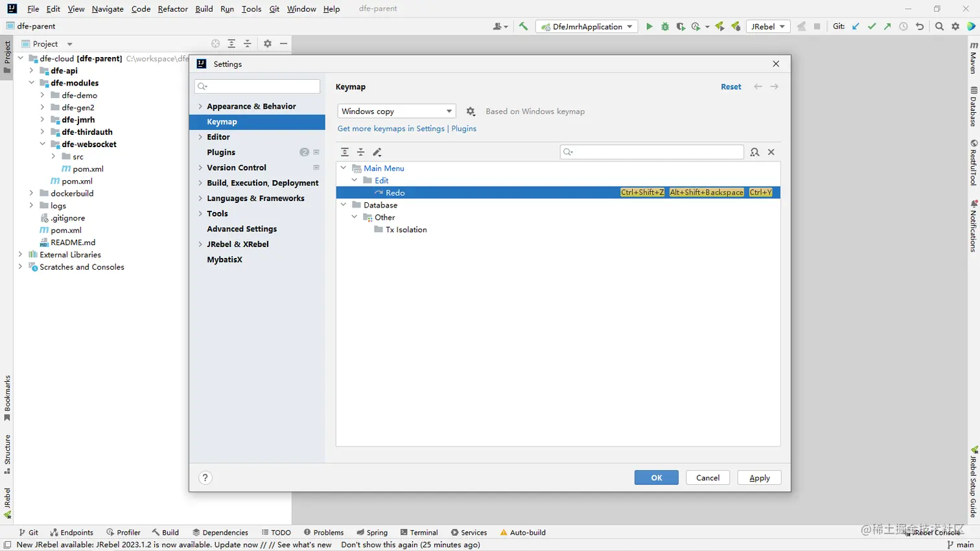Image resolution: width=980 pixels, height=551 pixels.
Task: Open Project panel options gear
Action: click(268, 43)
